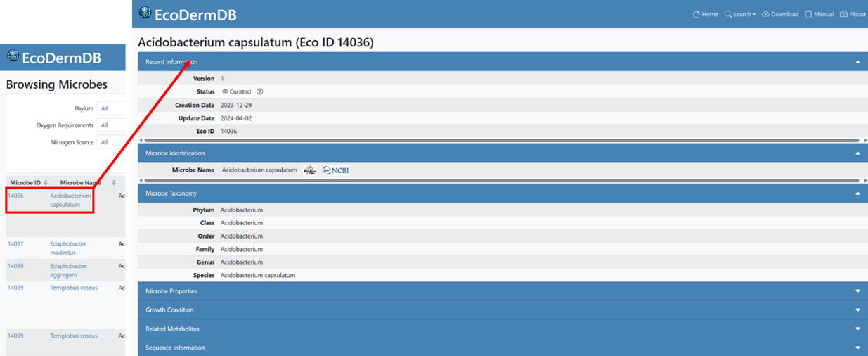Open the Download page from navbar
The image size is (868, 356).
click(780, 14)
